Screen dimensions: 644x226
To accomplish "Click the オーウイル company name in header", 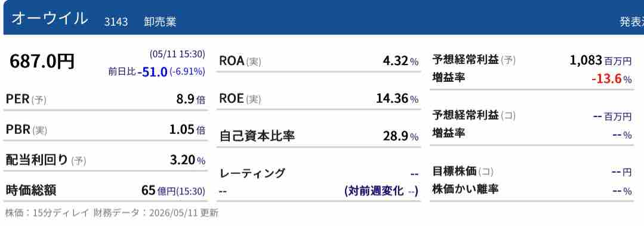I will coord(50,19).
